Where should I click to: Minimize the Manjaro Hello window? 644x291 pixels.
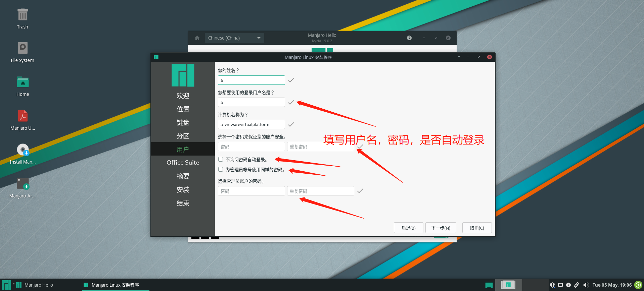pos(424,38)
